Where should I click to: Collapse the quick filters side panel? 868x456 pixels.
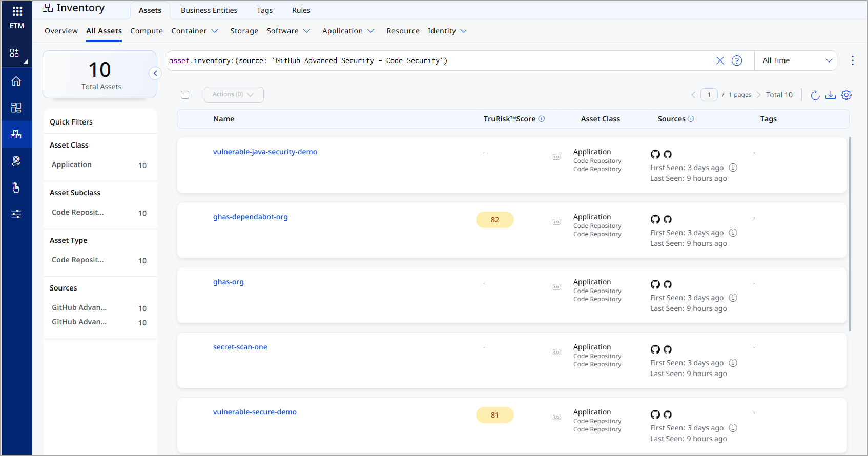155,73
